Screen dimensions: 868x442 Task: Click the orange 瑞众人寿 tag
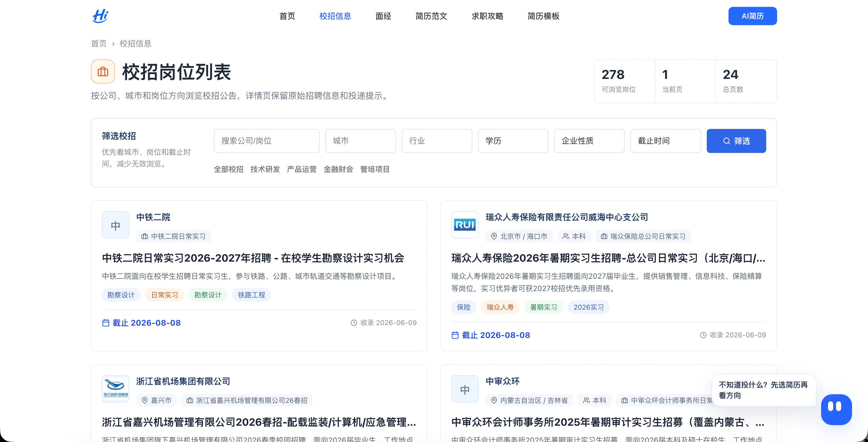pyautogui.click(x=500, y=307)
